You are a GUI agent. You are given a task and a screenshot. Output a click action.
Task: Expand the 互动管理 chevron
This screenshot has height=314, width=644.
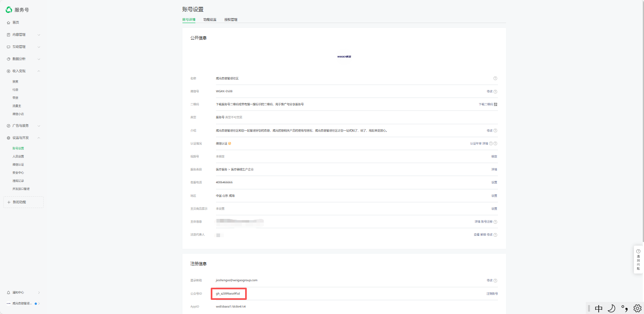pyautogui.click(x=39, y=47)
